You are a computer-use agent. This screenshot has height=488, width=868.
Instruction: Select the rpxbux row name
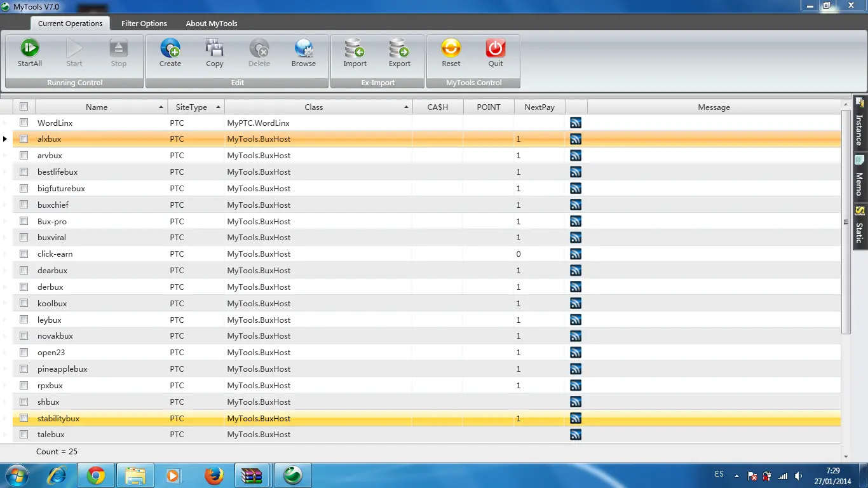point(50,386)
